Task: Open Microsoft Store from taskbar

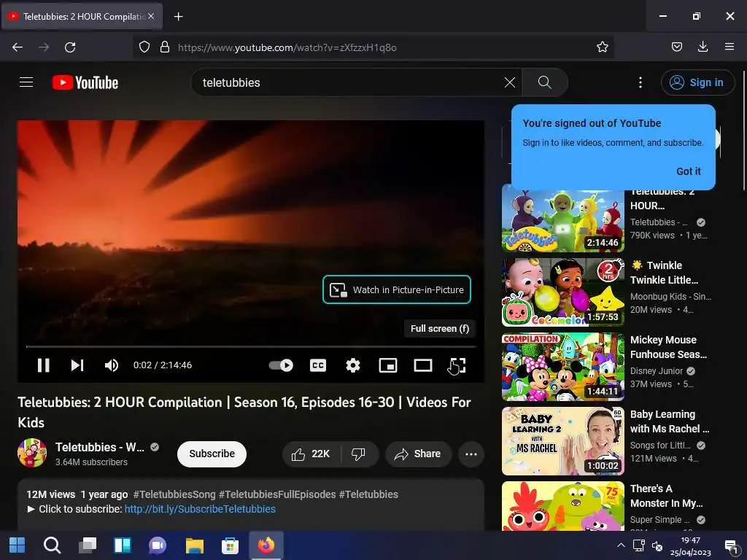Action: pyautogui.click(x=230, y=545)
